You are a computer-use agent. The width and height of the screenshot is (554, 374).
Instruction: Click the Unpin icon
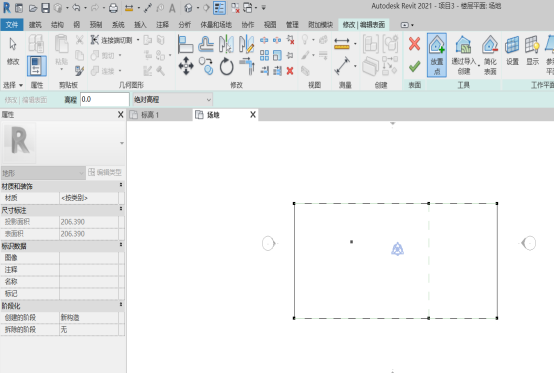(x=290, y=40)
